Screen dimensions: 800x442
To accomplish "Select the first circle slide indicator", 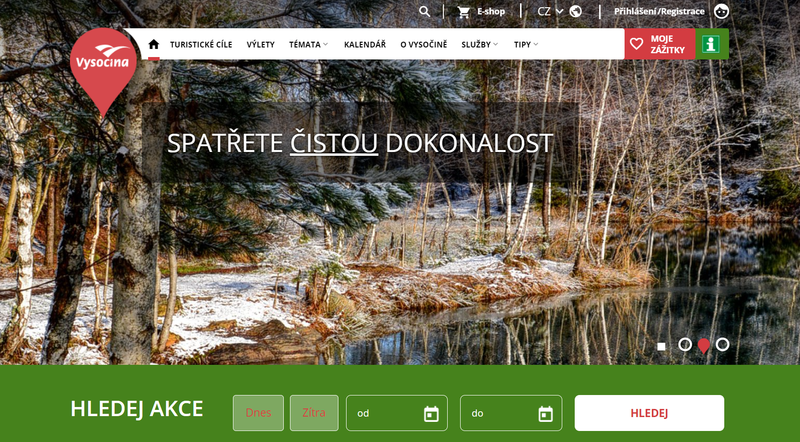I will coord(685,344).
